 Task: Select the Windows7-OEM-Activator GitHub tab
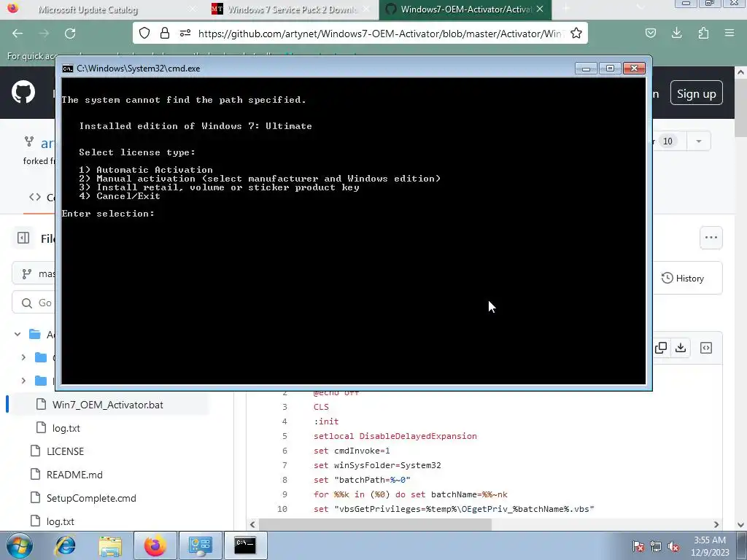(x=465, y=9)
